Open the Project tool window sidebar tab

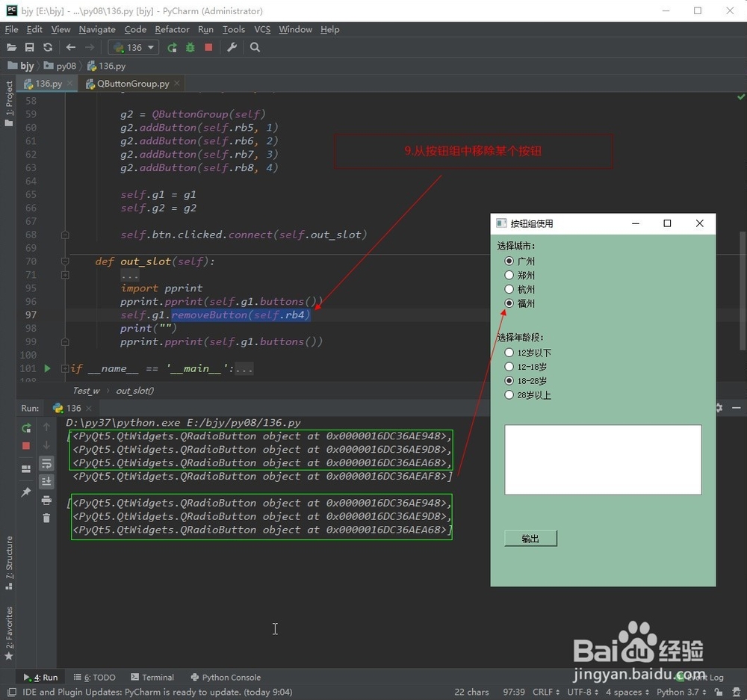click(x=8, y=103)
